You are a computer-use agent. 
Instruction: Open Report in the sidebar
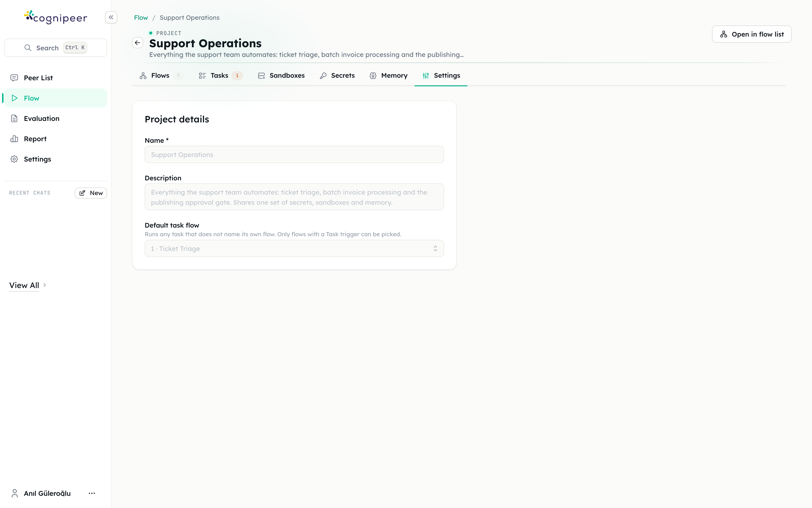point(56,139)
